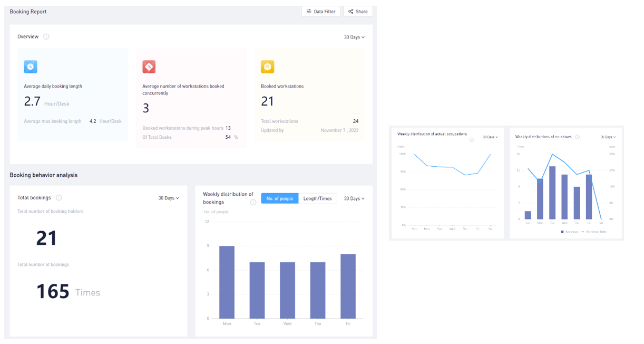Click the blue clock icon for booking length
The image size is (644, 344).
pyautogui.click(x=31, y=67)
